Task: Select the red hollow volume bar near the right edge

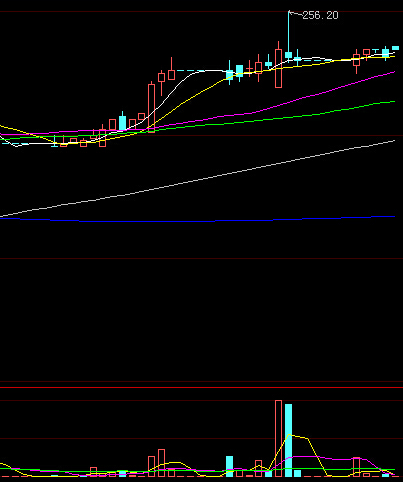Action: coord(357,467)
